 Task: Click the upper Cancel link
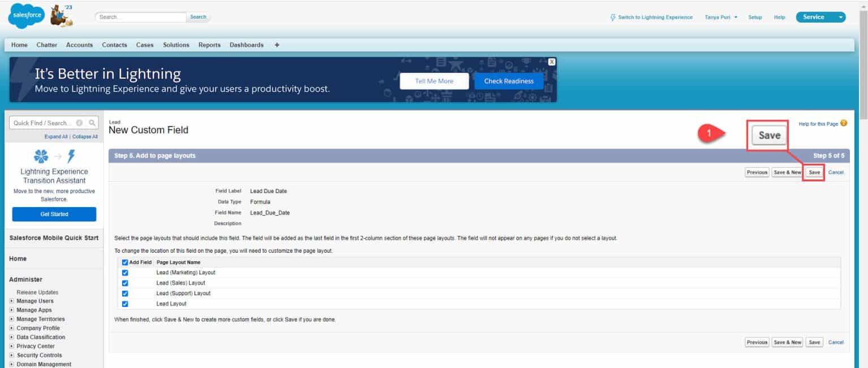(836, 173)
